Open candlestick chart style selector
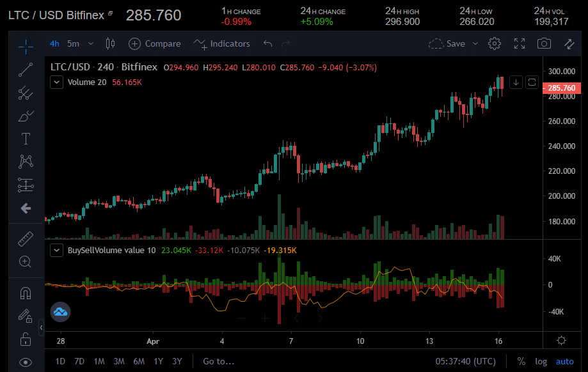This screenshot has width=588, height=372. pyautogui.click(x=110, y=44)
